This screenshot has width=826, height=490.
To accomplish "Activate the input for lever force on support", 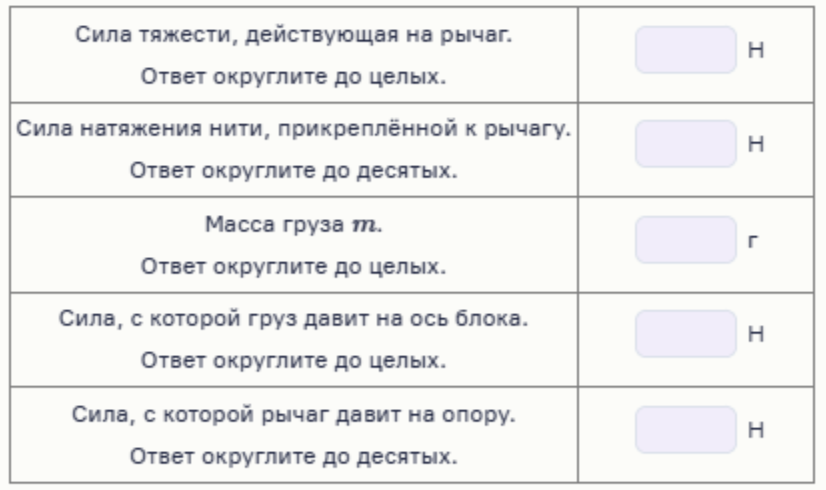I will pyautogui.click(x=686, y=430).
